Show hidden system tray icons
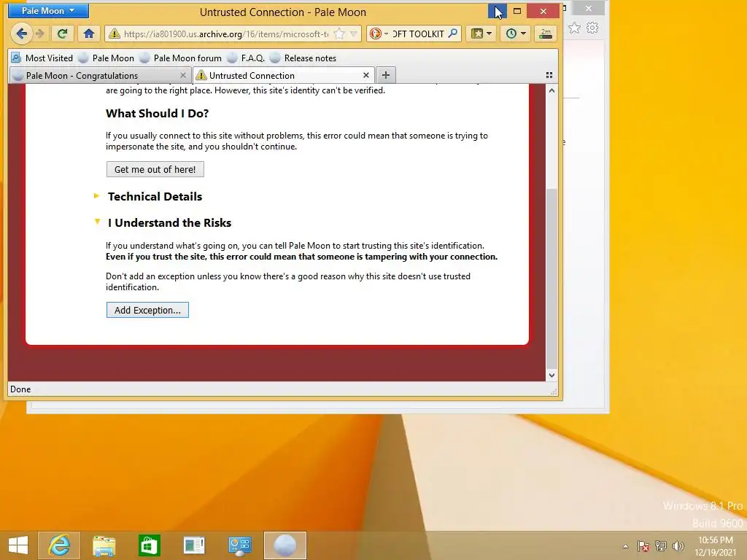This screenshot has width=747, height=560. click(625, 546)
